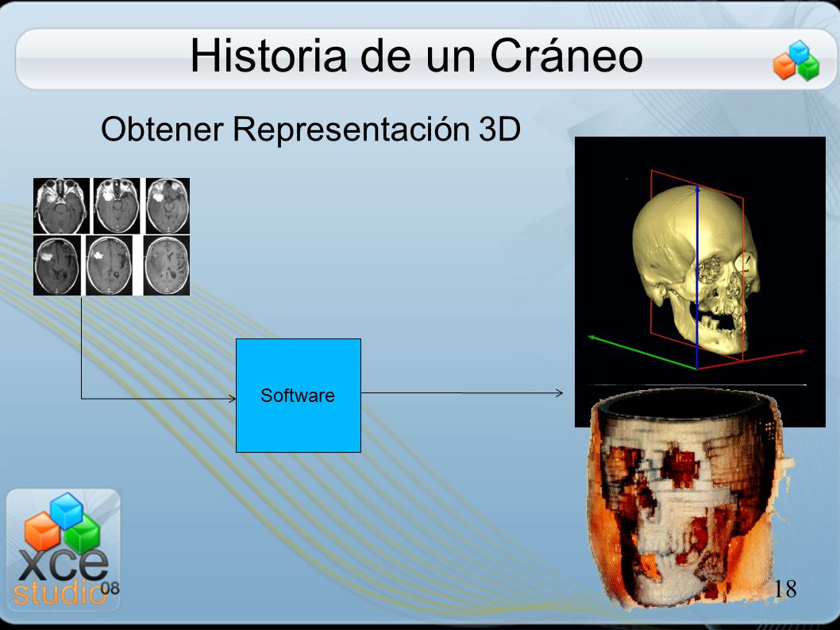This screenshot has width=840, height=630.
Task: Click the blue Software box
Action: (299, 396)
